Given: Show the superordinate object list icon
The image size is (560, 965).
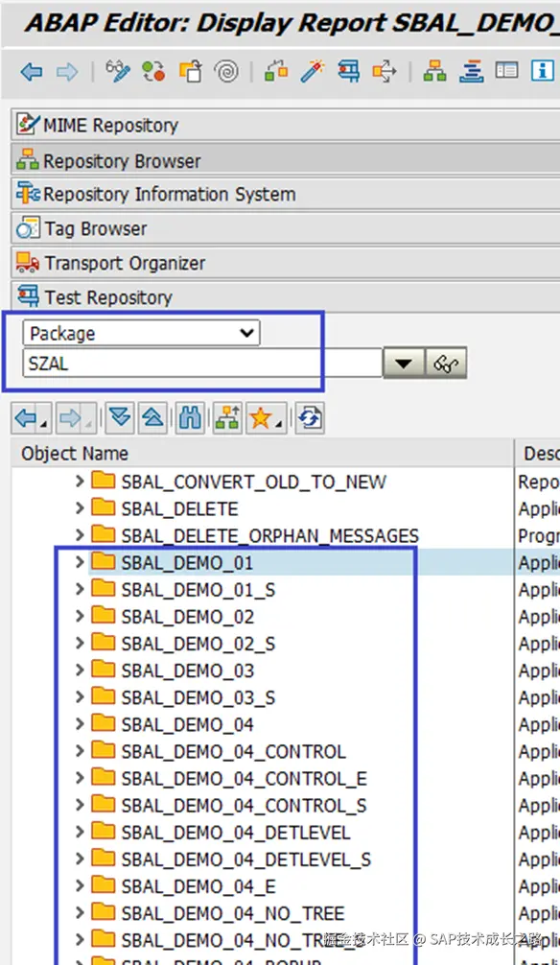Looking at the screenshot, I should [x=227, y=418].
